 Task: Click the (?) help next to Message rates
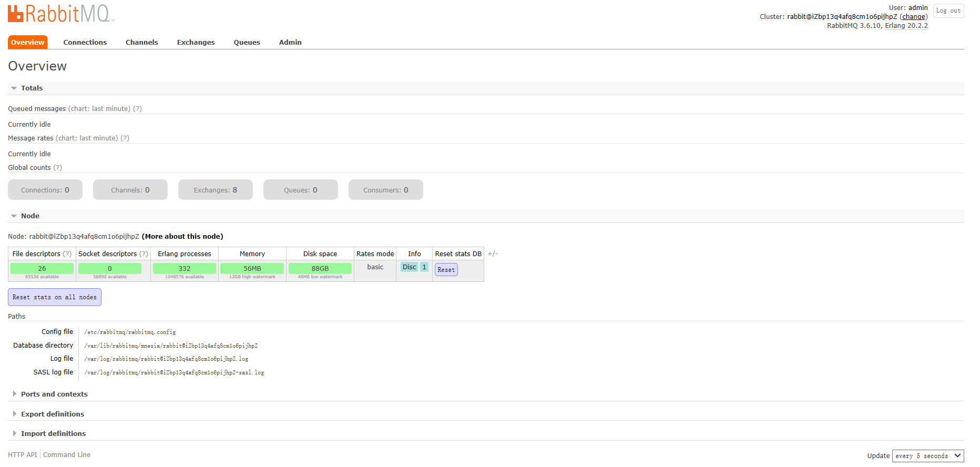pyautogui.click(x=125, y=138)
